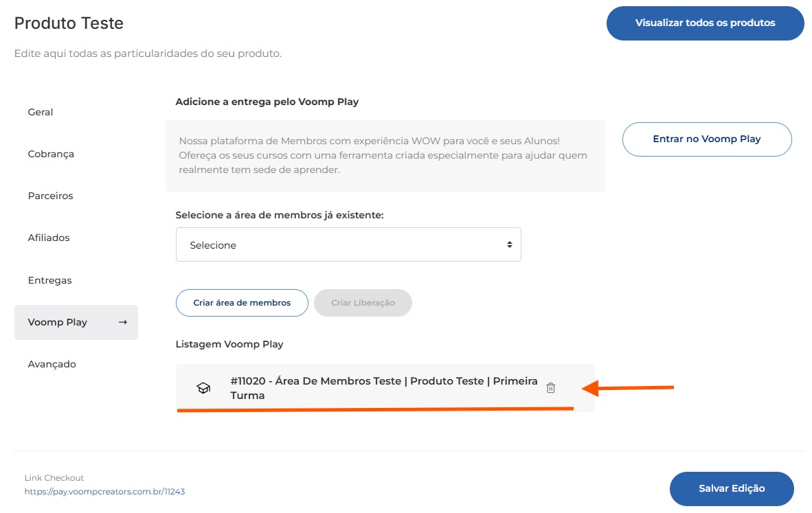Open the member area Selecione dropdown
Viewport: 812px width, 513px height.
click(348, 245)
